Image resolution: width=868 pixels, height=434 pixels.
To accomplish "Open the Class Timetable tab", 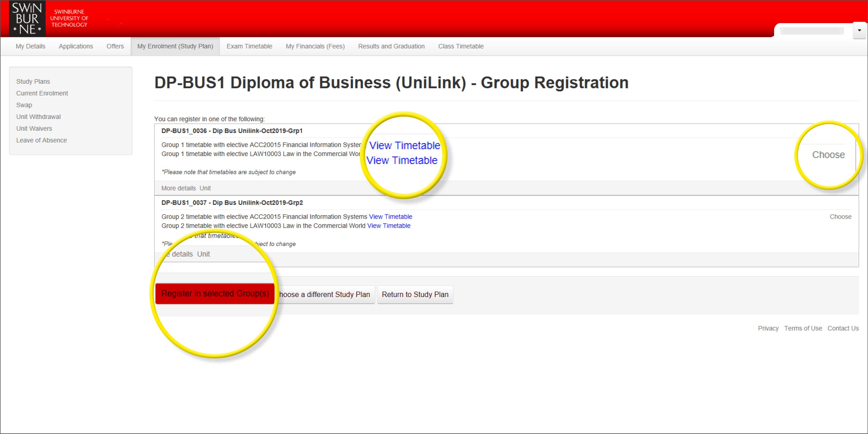I will click(461, 47).
